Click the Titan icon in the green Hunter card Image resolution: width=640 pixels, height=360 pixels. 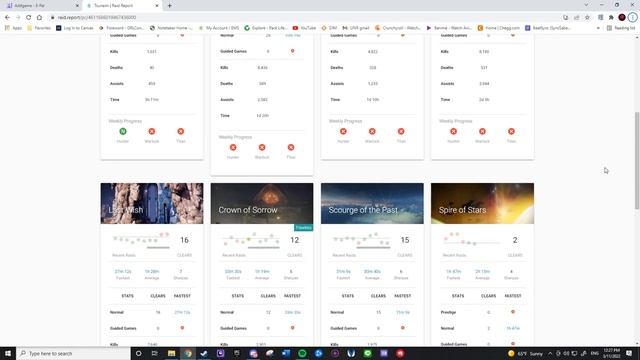[x=181, y=131]
